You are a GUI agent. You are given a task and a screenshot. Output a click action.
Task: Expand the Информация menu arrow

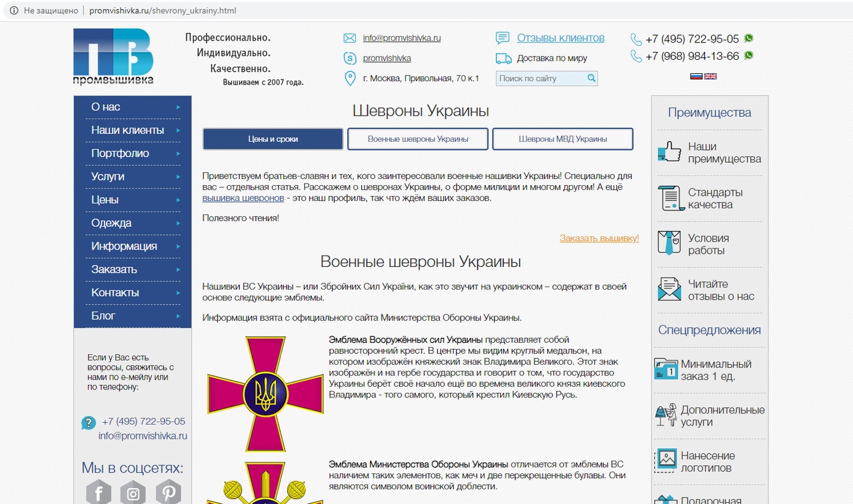pyautogui.click(x=178, y=247)
